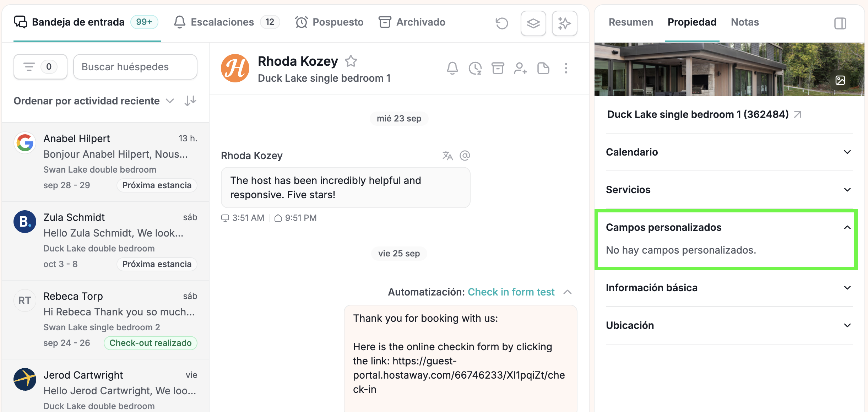
Task: Click the 99+ inbox count badge
Action: 144,22
